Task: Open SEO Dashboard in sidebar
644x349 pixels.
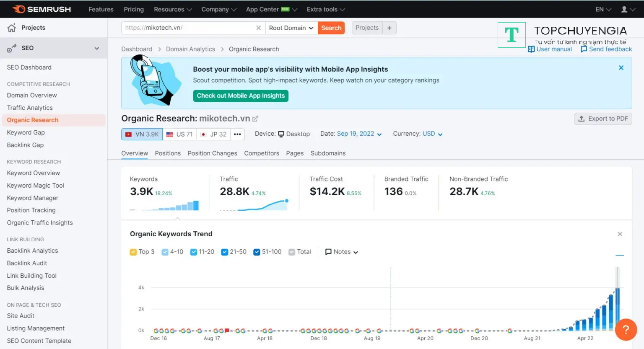Action: (x=29, y=67)
